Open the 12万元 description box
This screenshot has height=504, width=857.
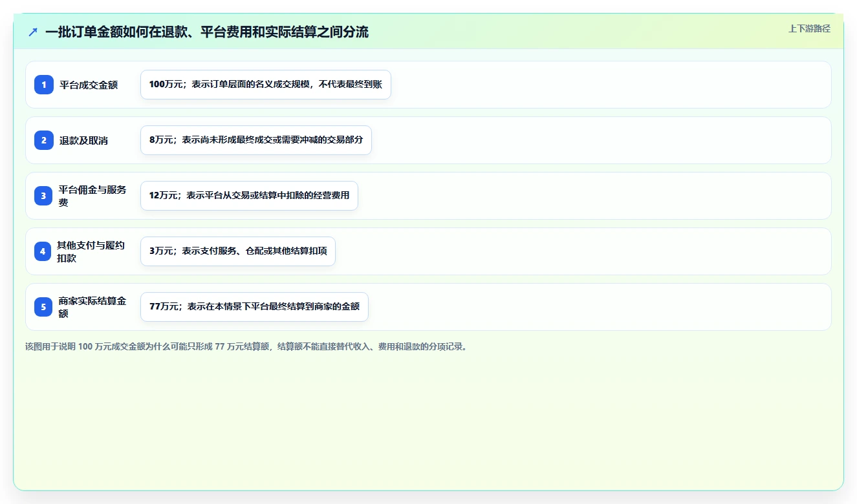[249, 196]
